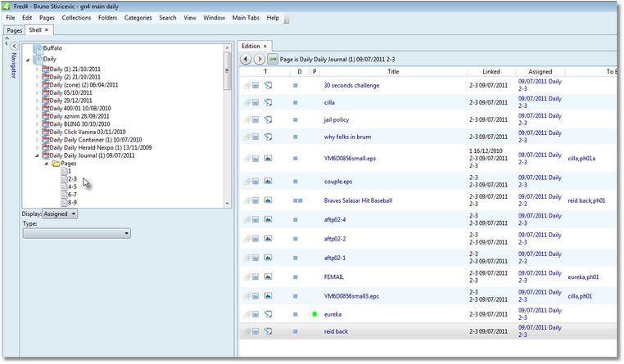
Task: Click the image type icon in the 'YM6D0856small.eps' row
Action: pos(269,158)
